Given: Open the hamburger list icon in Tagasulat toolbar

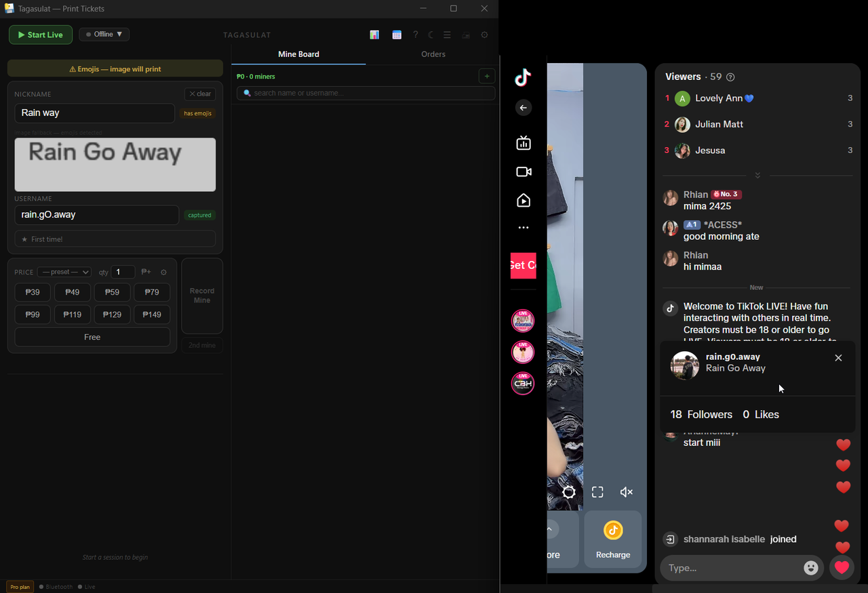Looking at the screenshot, I should tap(447, 35).
